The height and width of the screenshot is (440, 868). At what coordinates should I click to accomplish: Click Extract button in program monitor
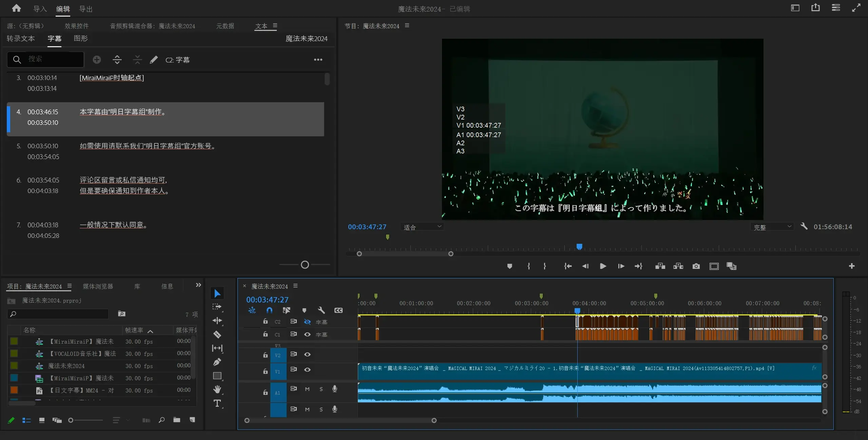(x=678, y=266)
